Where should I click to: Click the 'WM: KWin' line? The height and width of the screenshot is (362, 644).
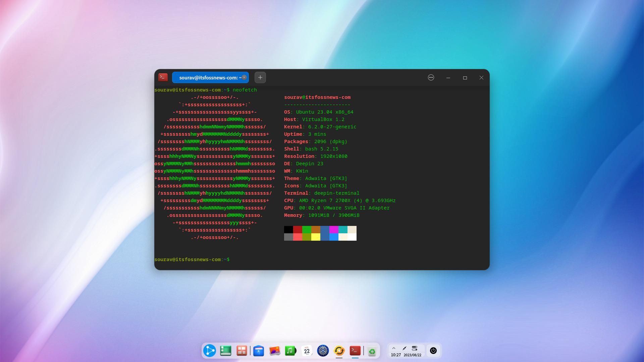point(296,171)
